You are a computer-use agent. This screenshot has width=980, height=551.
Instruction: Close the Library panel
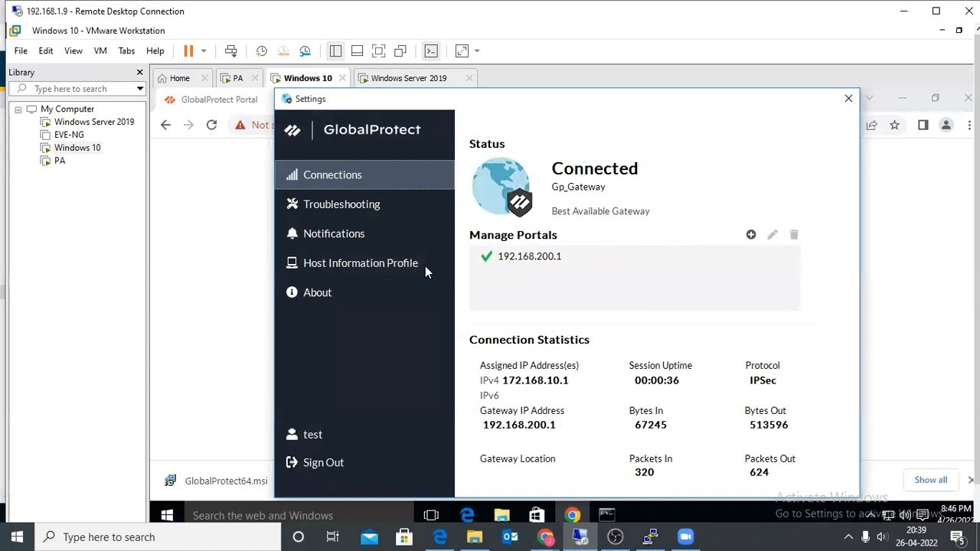click(x=139, y=72)
